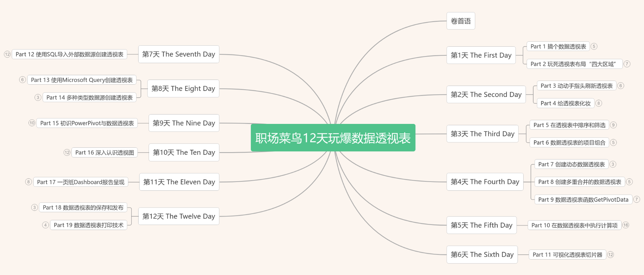Select the central topic 职场菜鸟12天玩爆数据透视表
This screenshot has width=644, height=275.
(x=333, y=138)
